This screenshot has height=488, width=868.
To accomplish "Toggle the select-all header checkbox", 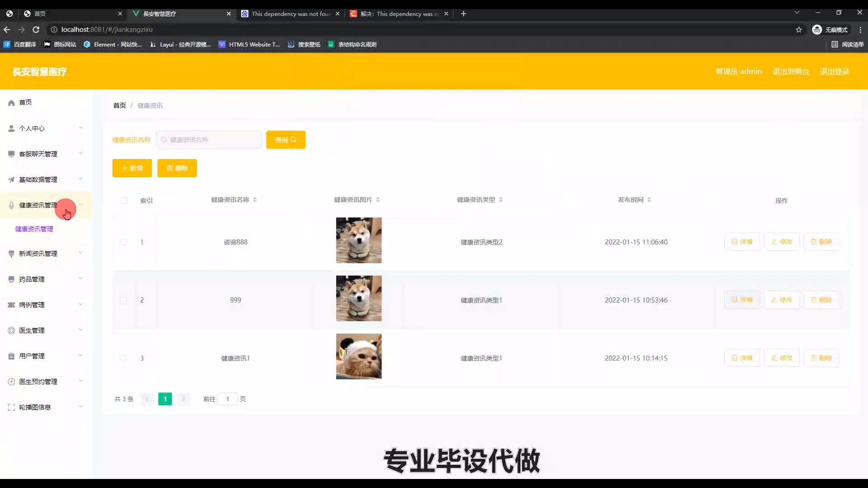I will (124, 201).
